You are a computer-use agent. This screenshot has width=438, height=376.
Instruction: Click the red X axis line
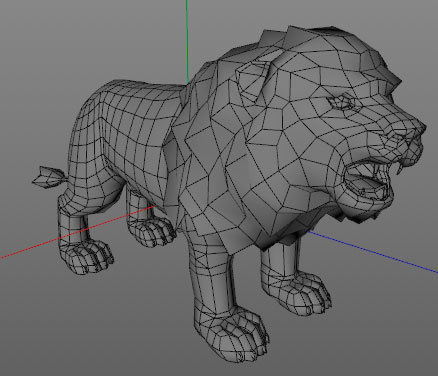77,232
